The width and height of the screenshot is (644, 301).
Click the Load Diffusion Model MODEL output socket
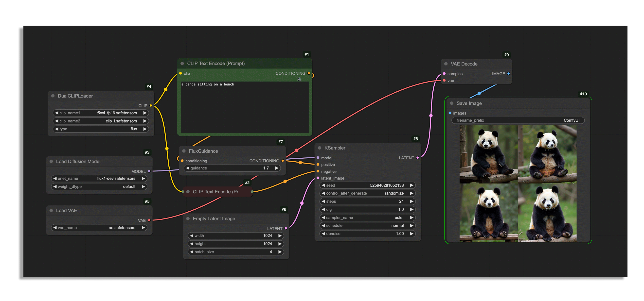(x=149, y=171)
